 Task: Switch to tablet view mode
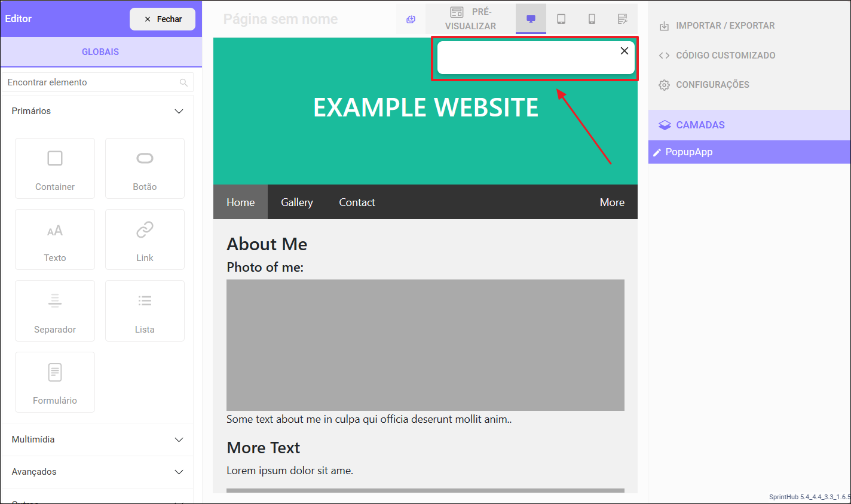pos(561,19)
